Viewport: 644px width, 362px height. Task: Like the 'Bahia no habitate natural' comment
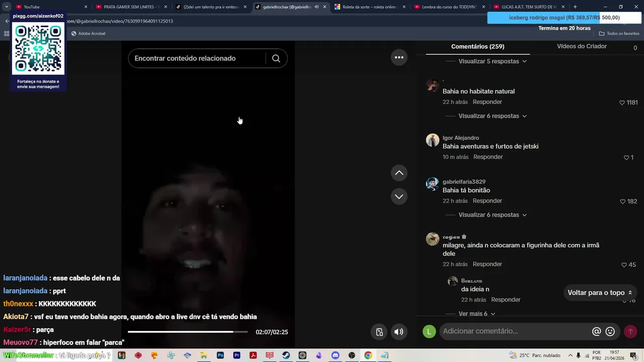click(622, 103)
